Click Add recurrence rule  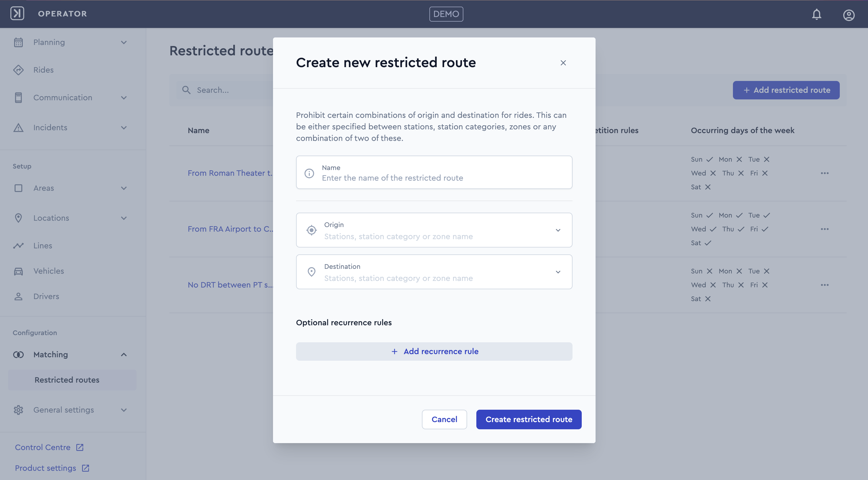434,352
